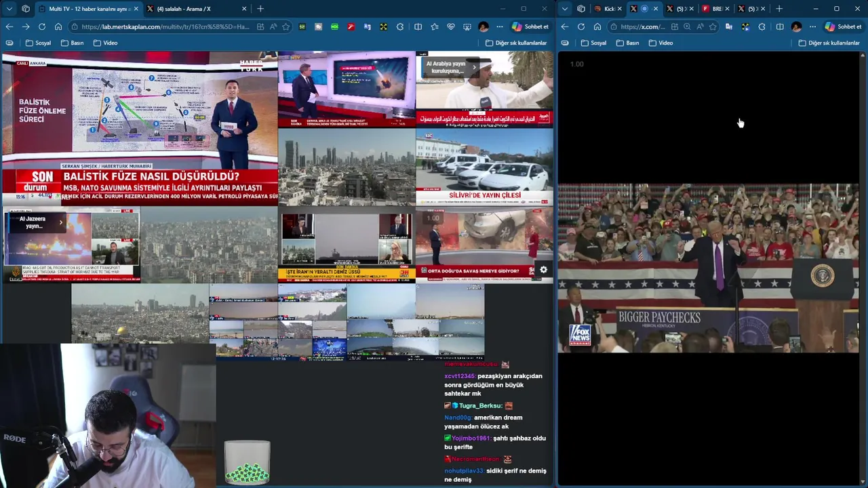Open the home page in the left browser
868x488 pixels.
tap(58, 26)
